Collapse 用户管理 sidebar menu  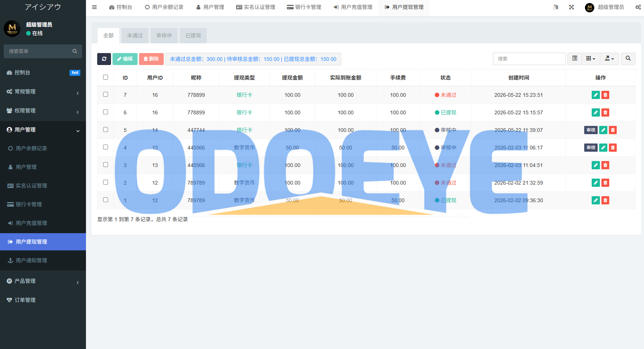[43, 130]
